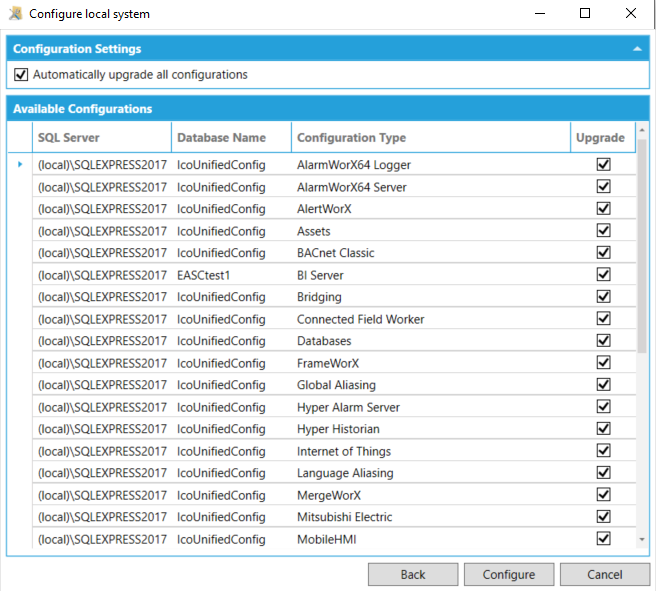The image size is (656, 591).
Task: Uncheck Upgrade for Internet of Things
Action: point(603,451)
